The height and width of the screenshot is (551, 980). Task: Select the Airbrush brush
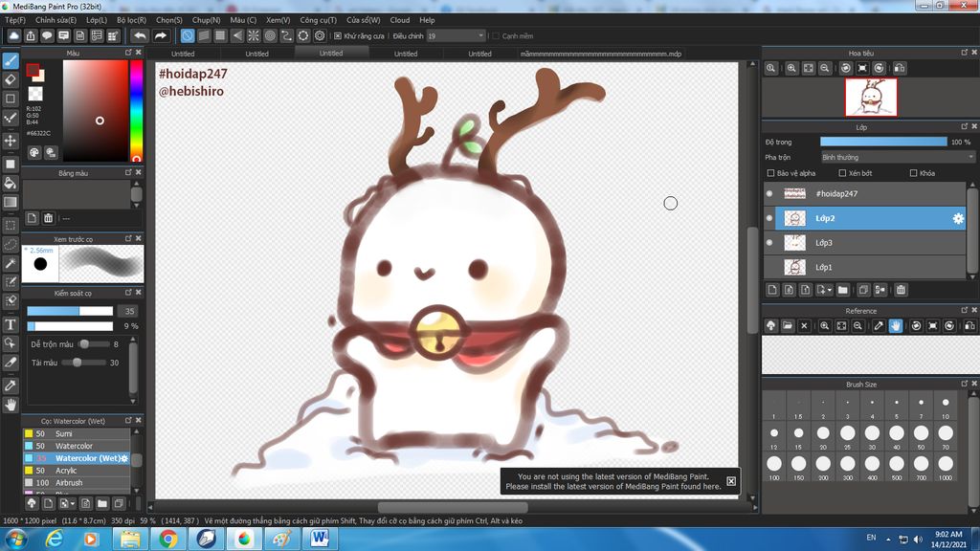pyautogui.click(x=77, y=483)
